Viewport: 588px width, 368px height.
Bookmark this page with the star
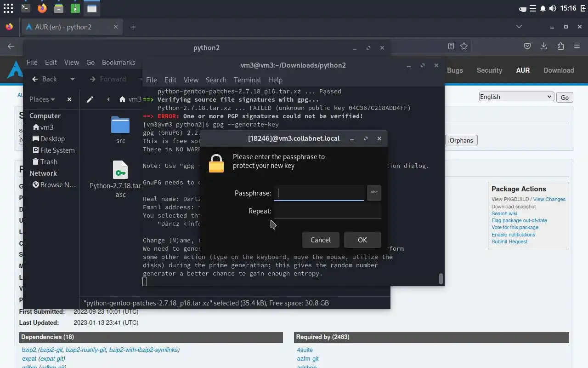[x=464, y=46]
